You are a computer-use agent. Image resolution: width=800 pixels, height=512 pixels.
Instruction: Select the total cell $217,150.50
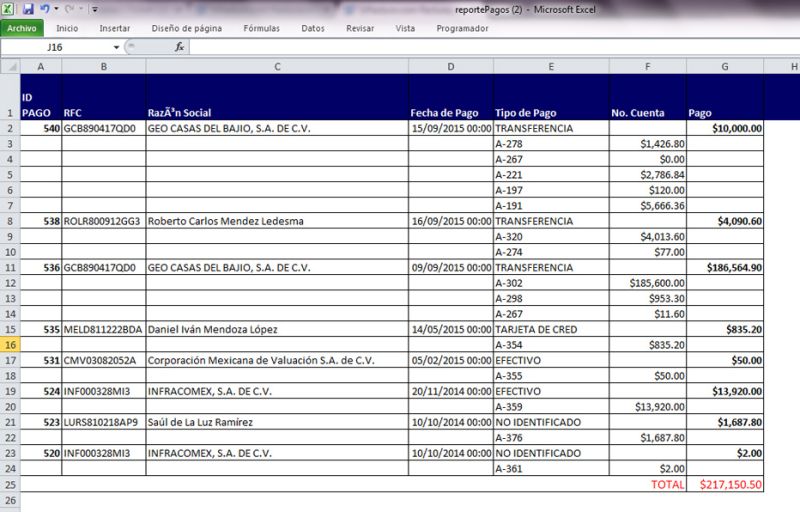tap(725, 484)
